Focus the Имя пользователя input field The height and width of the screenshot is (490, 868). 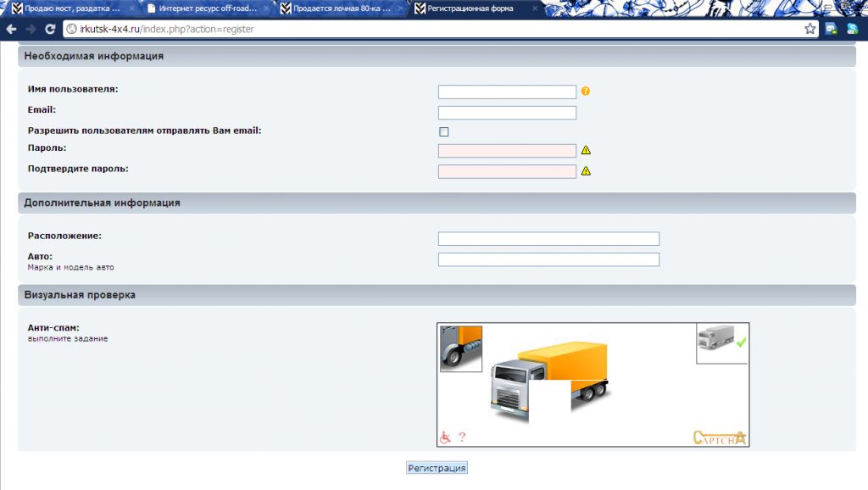tap(507, 92)
